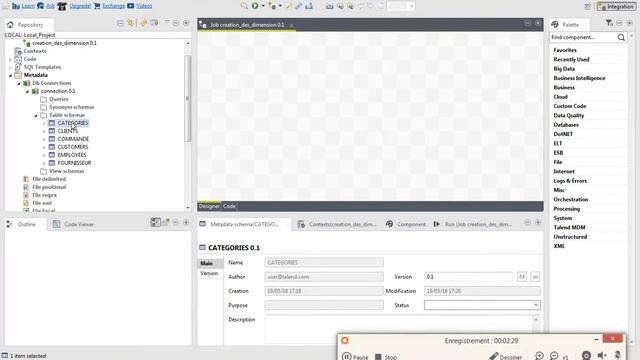Click the Palette filter icon
The height and width of the screenshot is (360, 640).
pos(609,23)
